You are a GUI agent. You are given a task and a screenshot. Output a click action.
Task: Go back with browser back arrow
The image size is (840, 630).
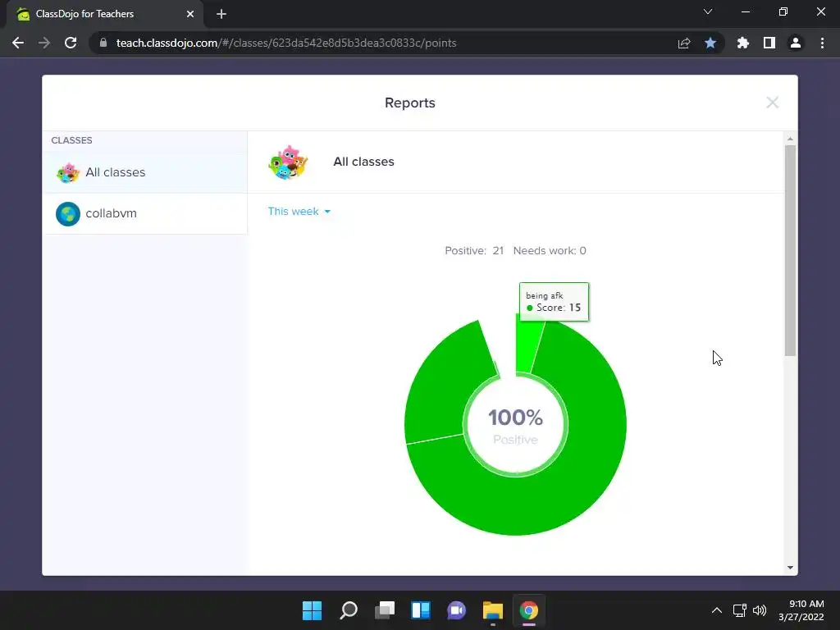(18, 43)
